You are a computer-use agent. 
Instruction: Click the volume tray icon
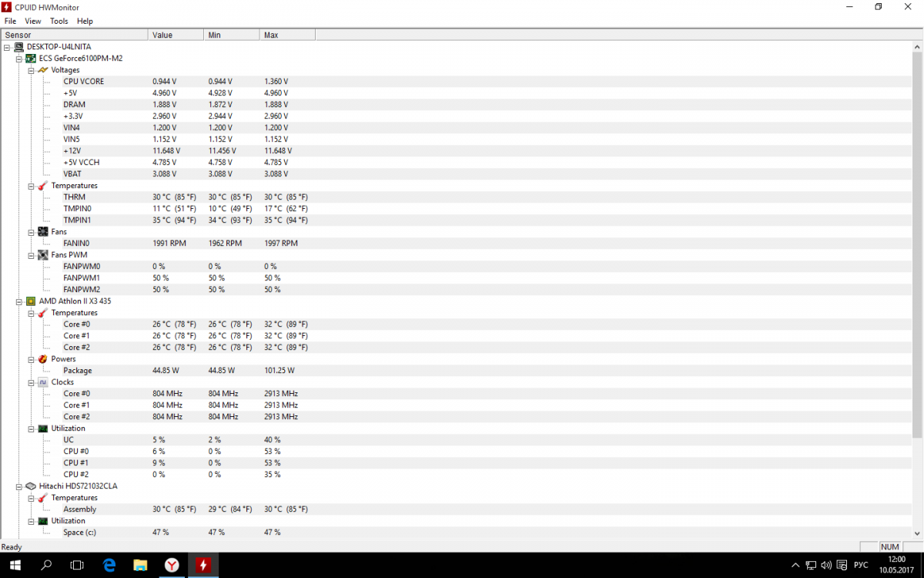[x=828, y=566]
